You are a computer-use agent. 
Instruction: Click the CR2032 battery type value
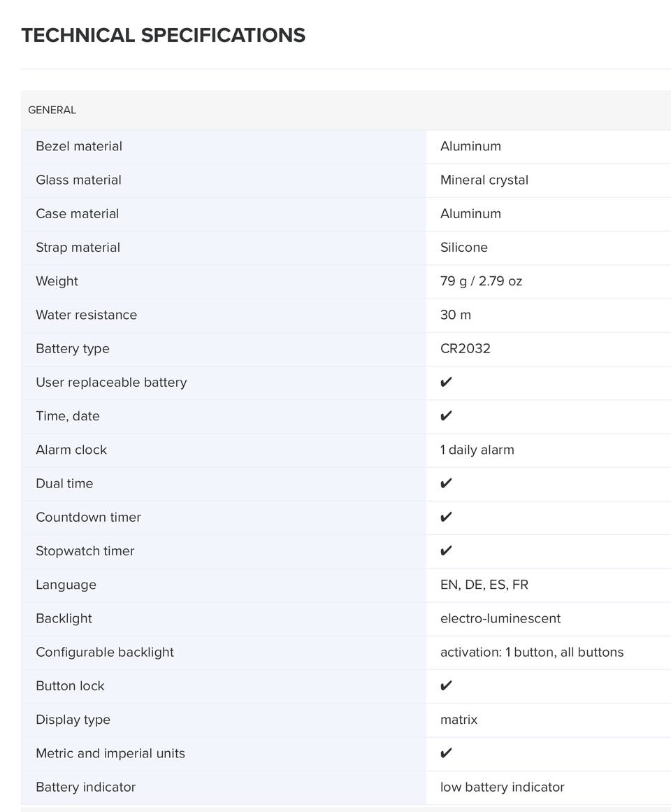(466, 348)
